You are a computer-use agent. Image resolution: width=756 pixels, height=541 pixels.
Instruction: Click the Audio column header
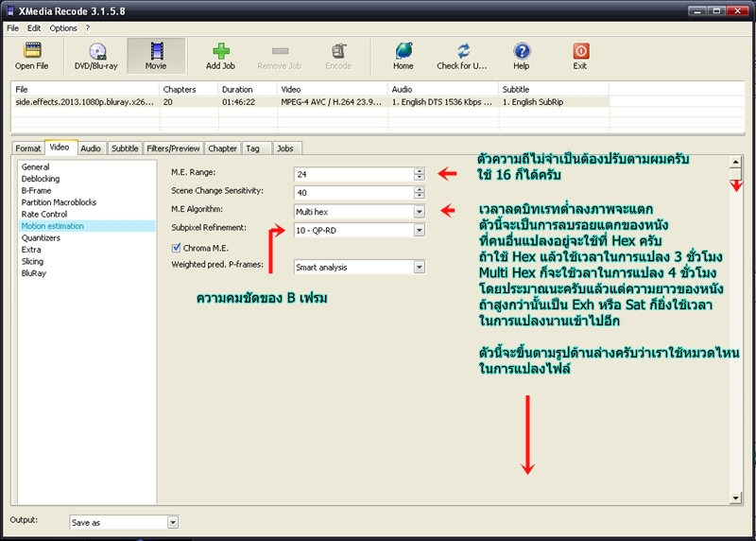point(443,89)
